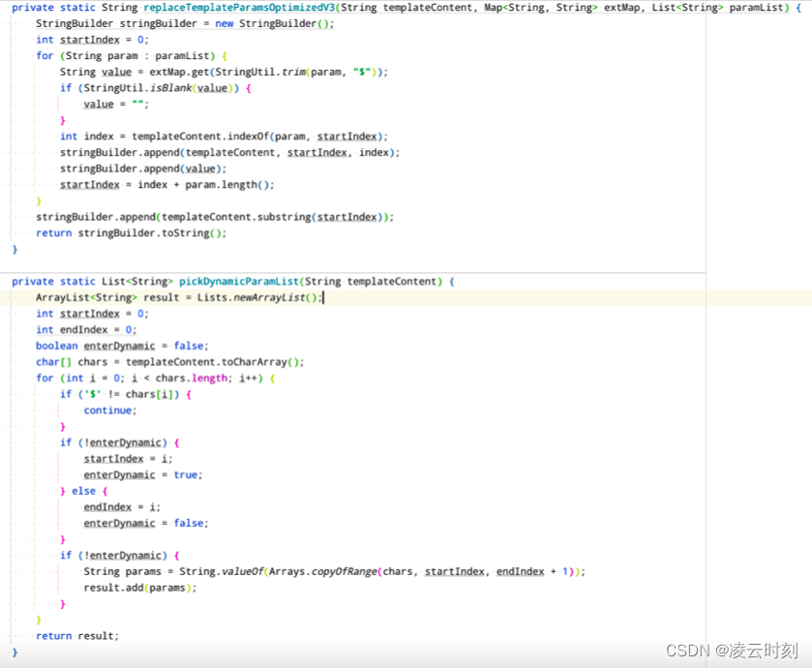
Task: Click 'List<String> paramList' parameter in the signature
Action: [718, 8]
